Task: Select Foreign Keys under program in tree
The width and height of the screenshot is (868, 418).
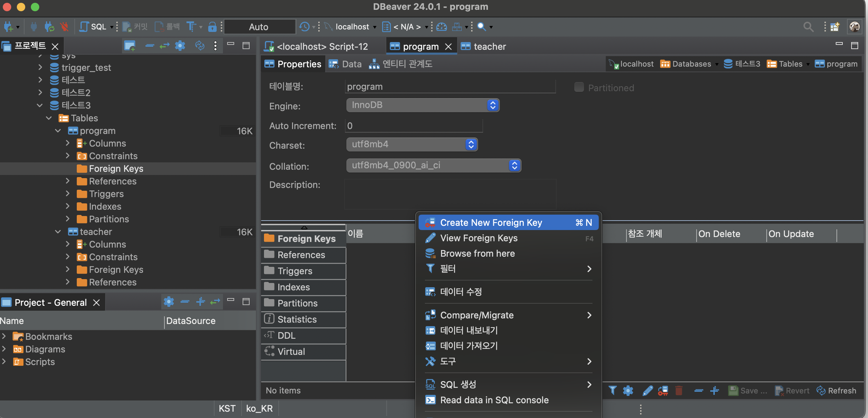Action: (116, 169)
